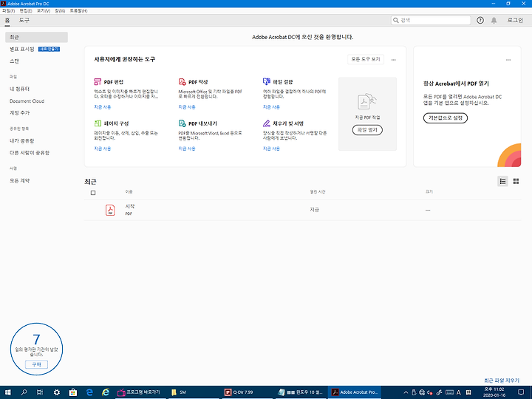Image resolution: width=532 pixels, height=399 pixels.
Task: Switch to the 도구 tab
Action: pos(24,21)
